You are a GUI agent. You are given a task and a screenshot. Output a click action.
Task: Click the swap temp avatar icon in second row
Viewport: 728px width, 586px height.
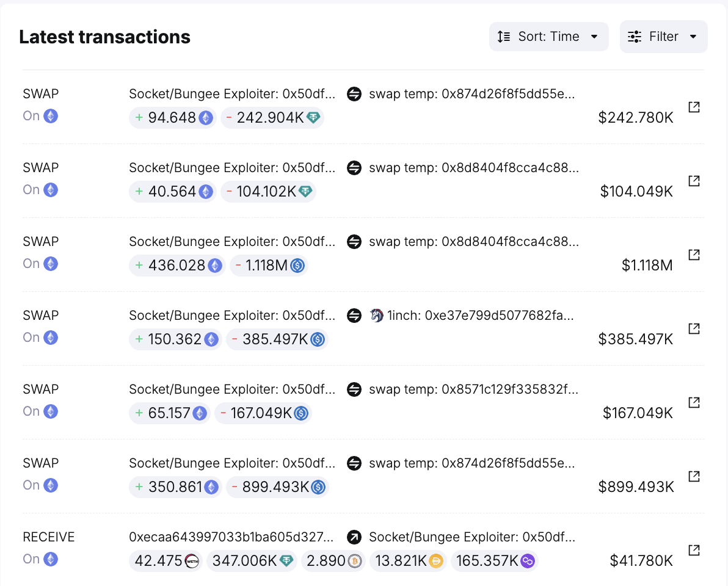354,167
